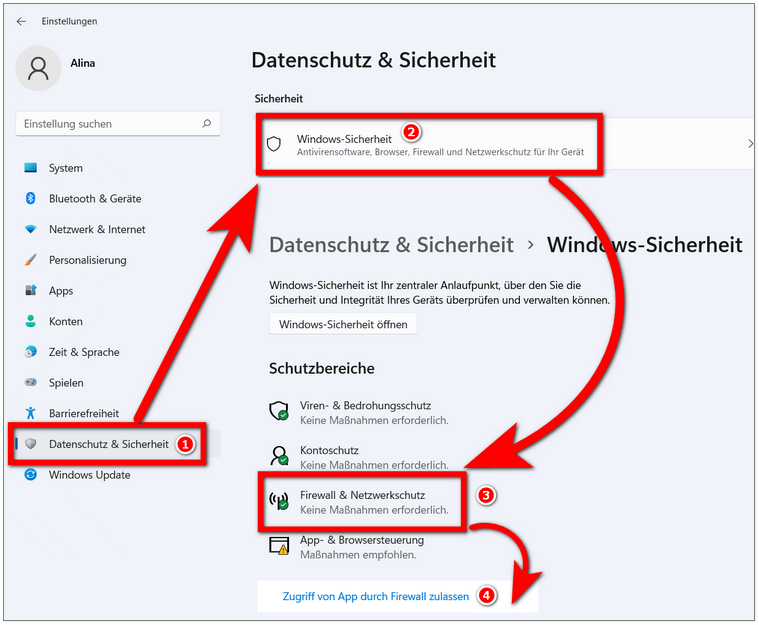Click the back arrow next to Einstellungen
This screenshot has width=759, height=625.
pos(21,21)
